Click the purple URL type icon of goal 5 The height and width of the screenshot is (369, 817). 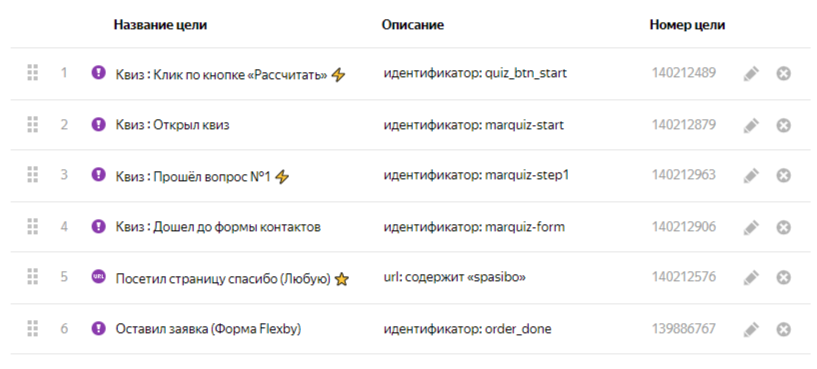coord(98,276)
